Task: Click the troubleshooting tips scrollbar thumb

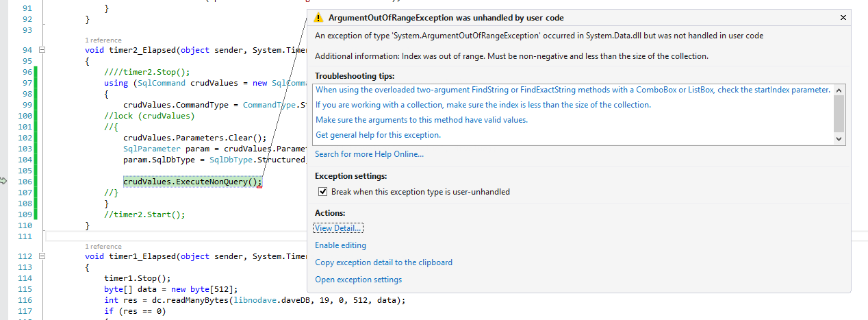Action: click(839, 113)
